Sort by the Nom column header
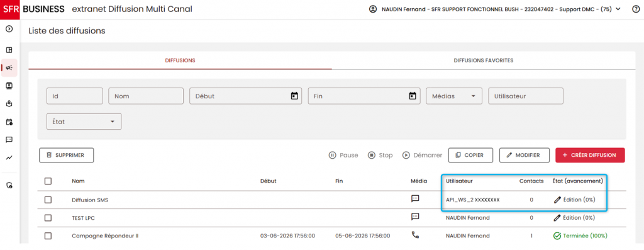The image size is (644, 250). (78, 181)
